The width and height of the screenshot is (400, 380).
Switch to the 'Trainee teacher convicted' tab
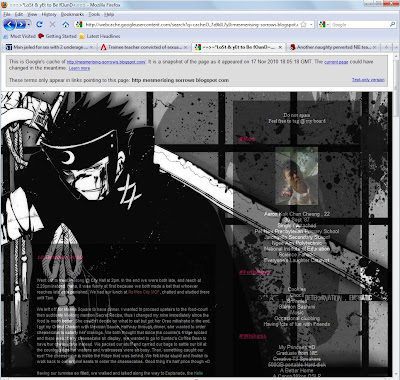point(144,47)
